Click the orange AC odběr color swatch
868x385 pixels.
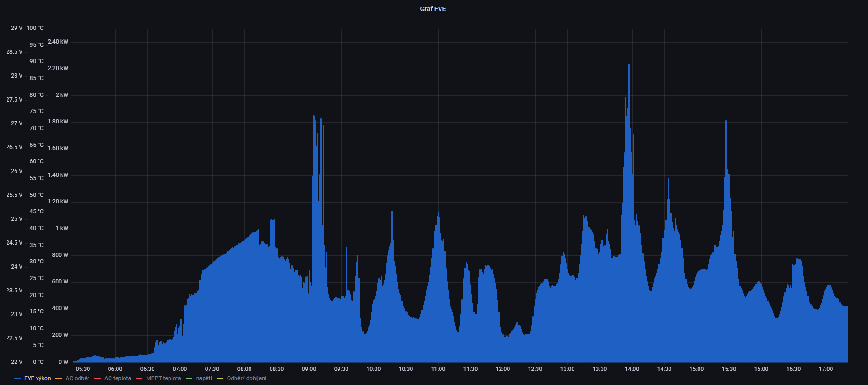click(59, 378)
